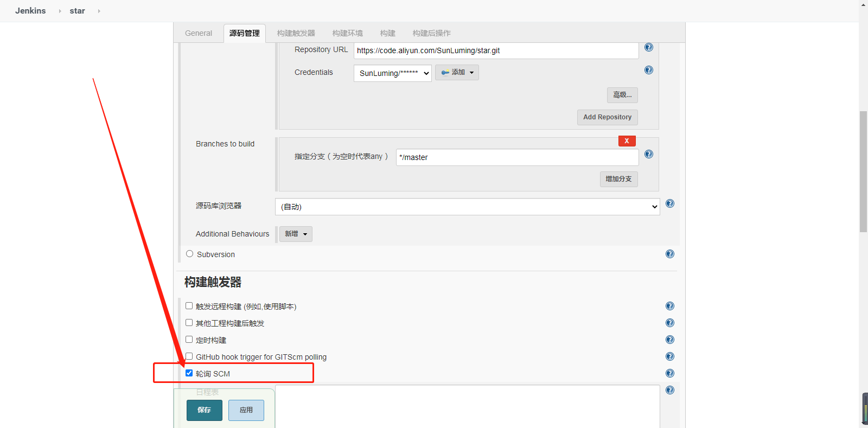This screenshot has height=428, width=868.
Task: Open help for 触发远程构建 trigger
Action: click(670, 306)
